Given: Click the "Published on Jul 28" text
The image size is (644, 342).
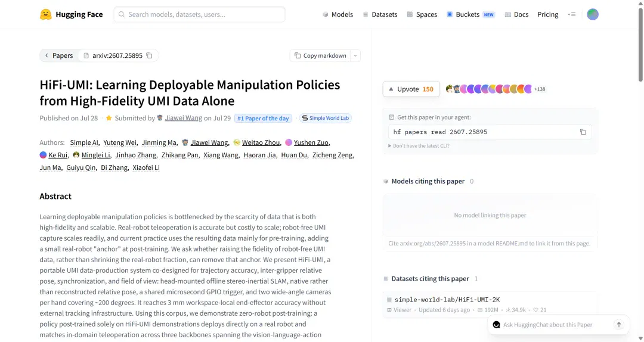Looking at the screenshot, I should pos(69,118).
